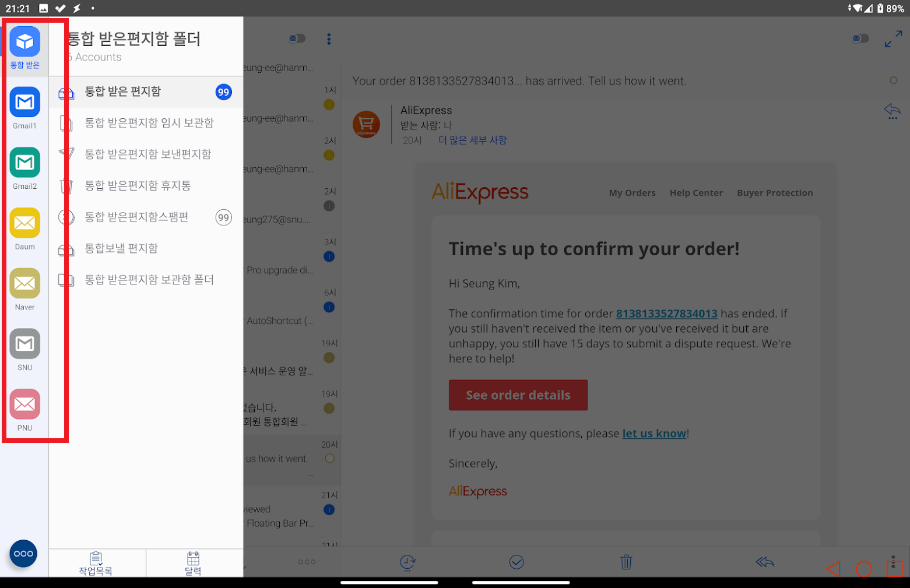
Task: Open the 20시 'us how it went' email row
Action: (x=292, y=460)
